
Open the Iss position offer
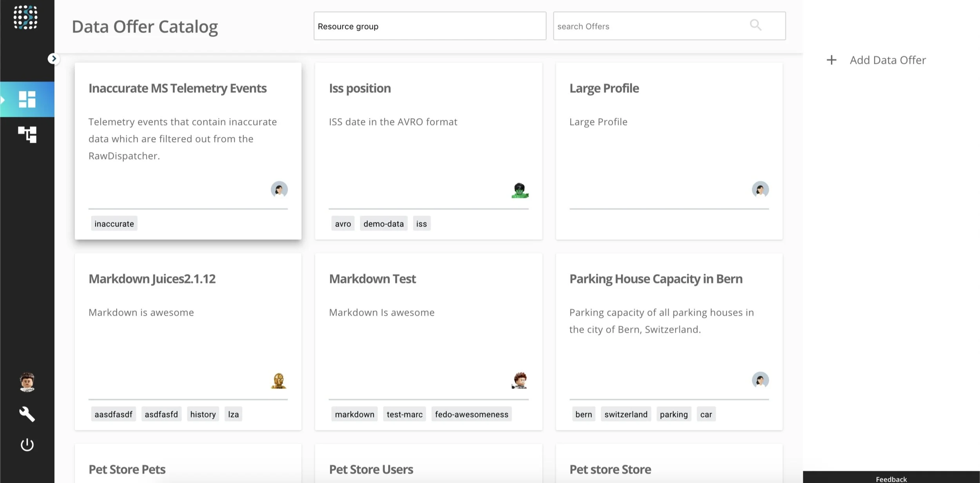coord(360,89)
